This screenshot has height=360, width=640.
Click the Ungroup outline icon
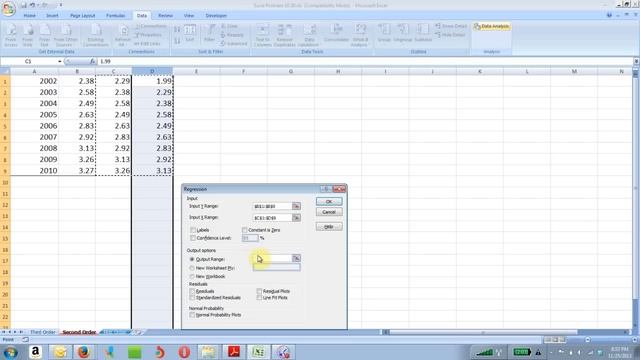point(403,33)
